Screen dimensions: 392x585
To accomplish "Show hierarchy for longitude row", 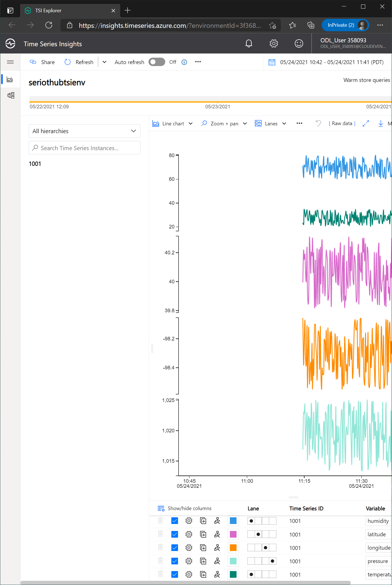I will (x=217, y=548).
